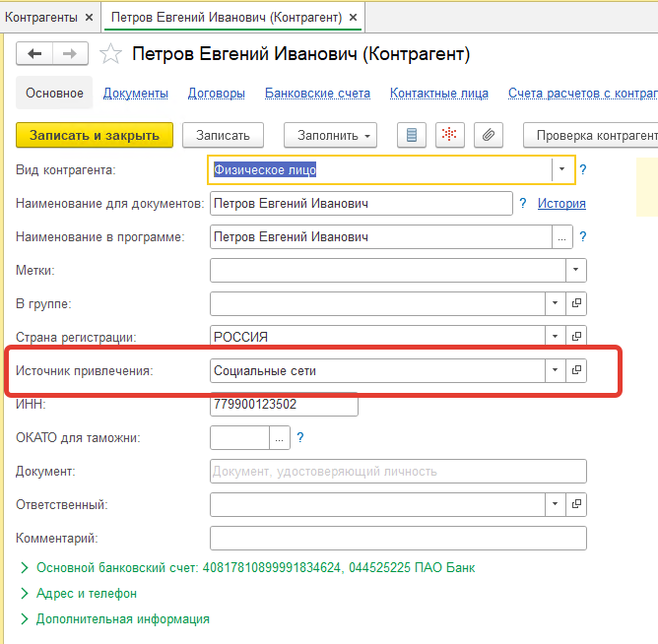Click into the Комментарий field
Screen dimensions: 658x644
coord(398,538)
